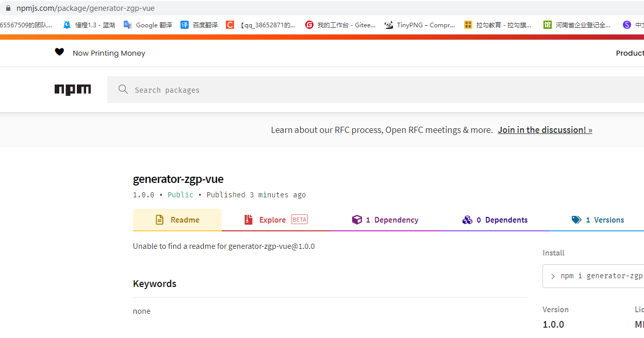Open the 百度翻译 bookmark

[x=199, y=25]
